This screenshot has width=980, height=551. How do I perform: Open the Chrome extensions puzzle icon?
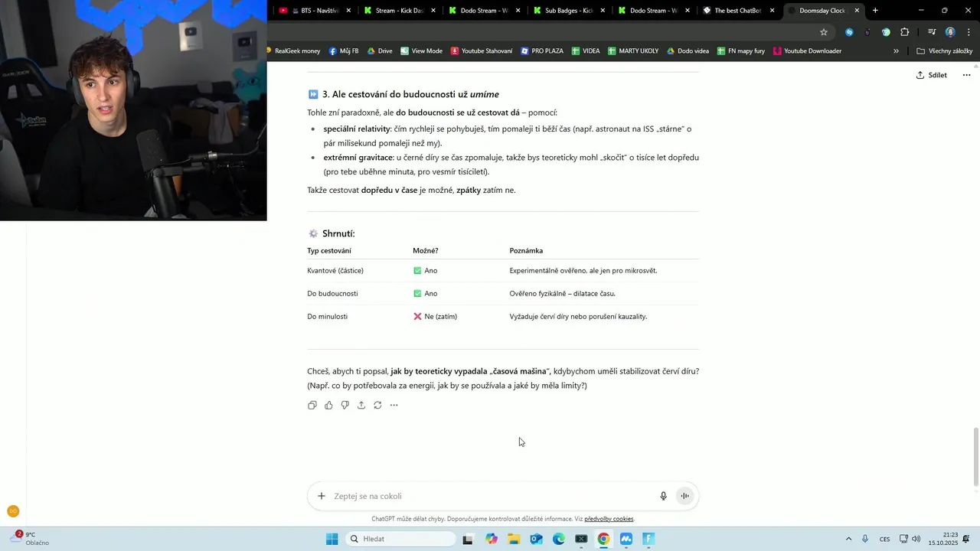click(905, 32)
